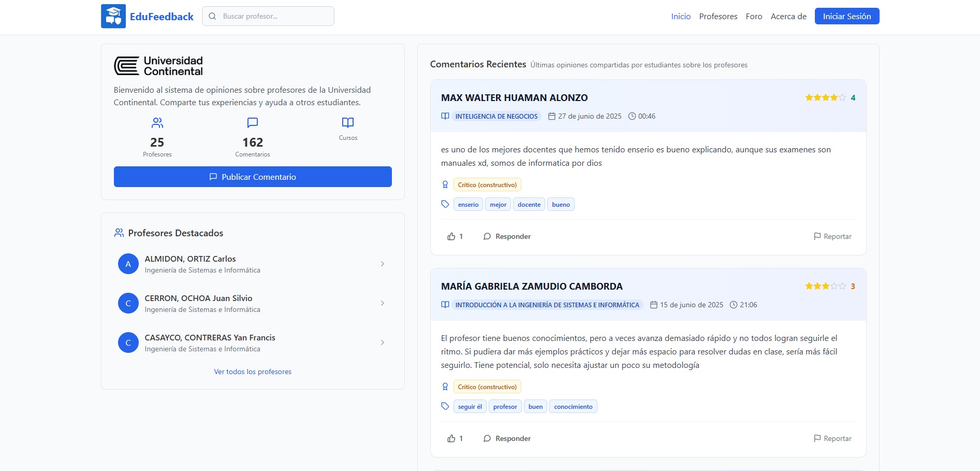Click the mejor keyword tag

[498, 204]
